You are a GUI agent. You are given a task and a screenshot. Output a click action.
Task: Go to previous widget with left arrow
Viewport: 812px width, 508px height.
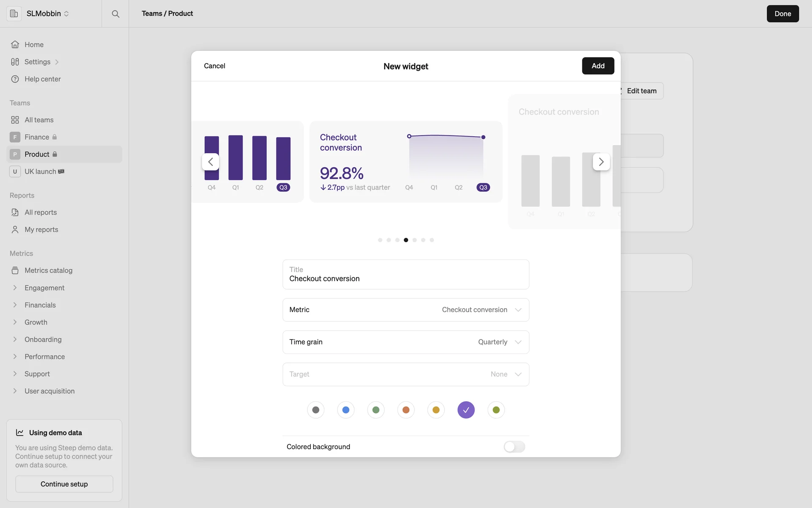click(x=210, y=162)
